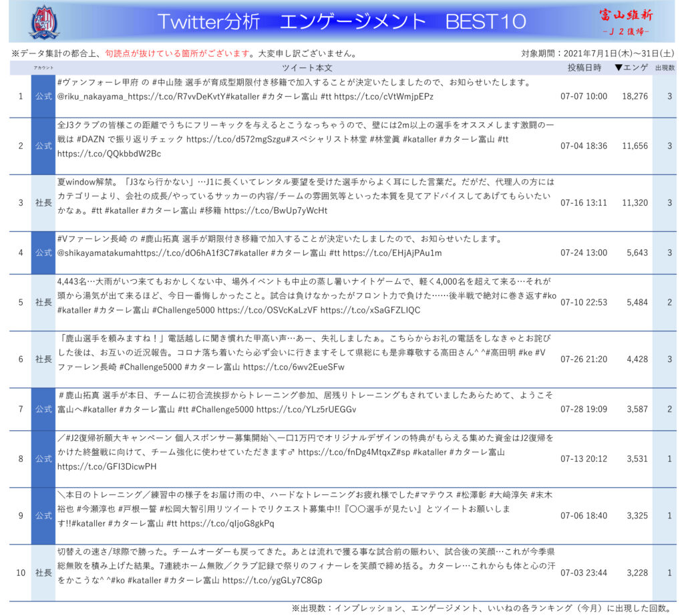Click the 社長 account cell in rank 10 row
684x616 pixels.
click(43, 573)
